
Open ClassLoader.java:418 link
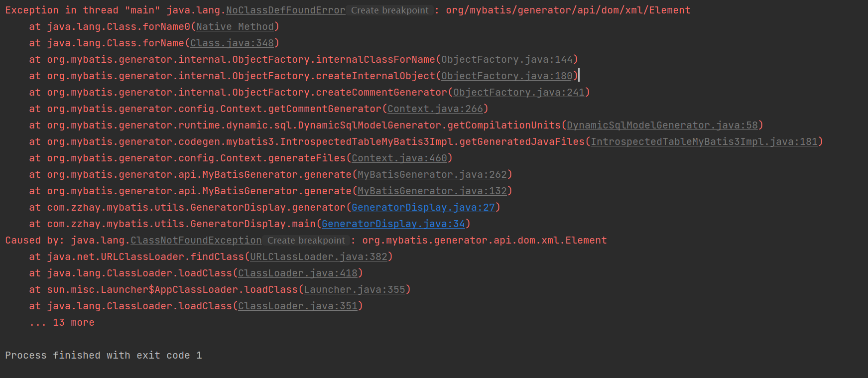pos(298,273)
